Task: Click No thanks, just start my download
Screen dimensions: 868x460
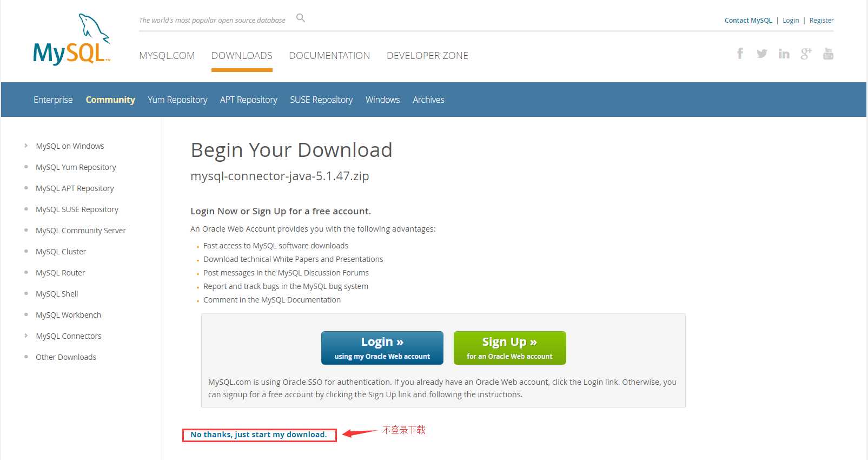Action: (x=259, y=435)
